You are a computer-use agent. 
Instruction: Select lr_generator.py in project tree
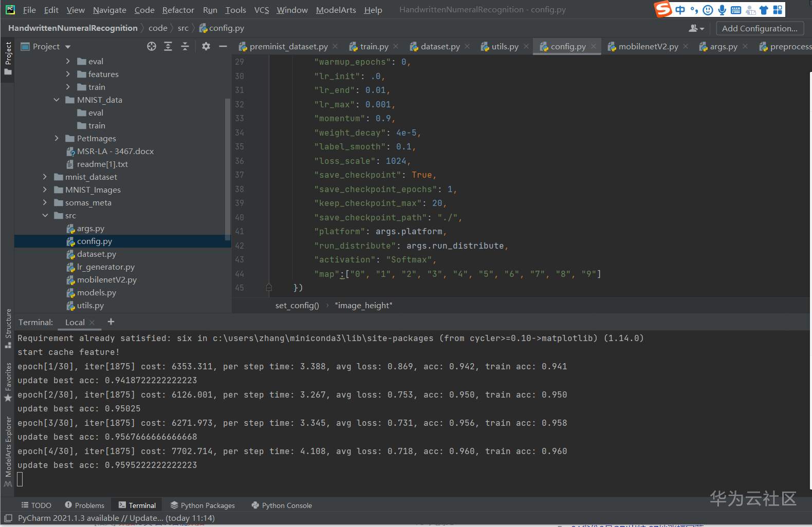(105, 267)
